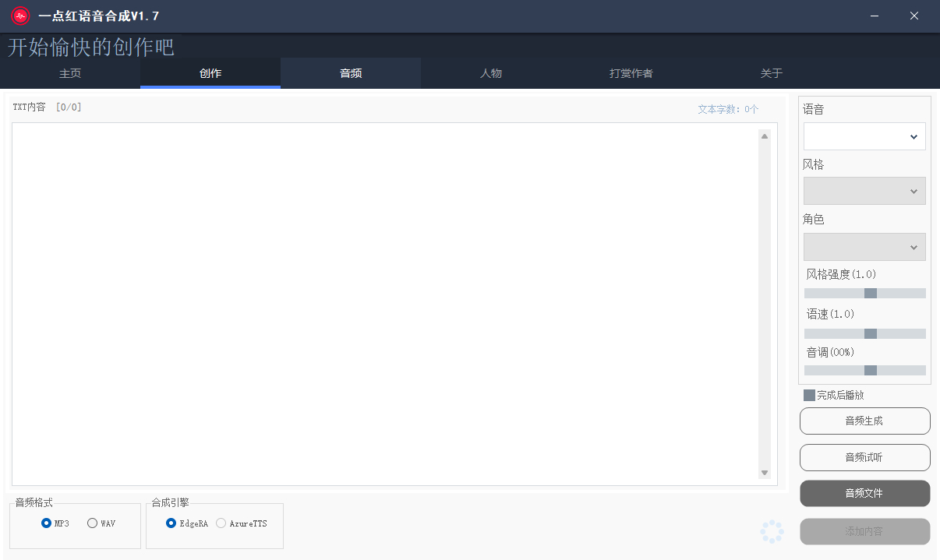Click the 音频试听 preview button
The width and height of the screenshot is (940, 560).
[x=864, y=457]
